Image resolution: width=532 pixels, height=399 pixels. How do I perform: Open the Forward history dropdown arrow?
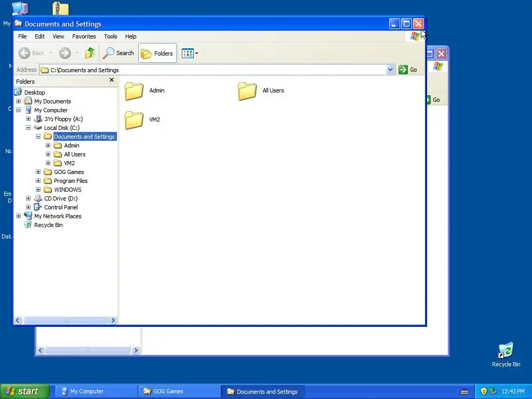tap(77, 53)
